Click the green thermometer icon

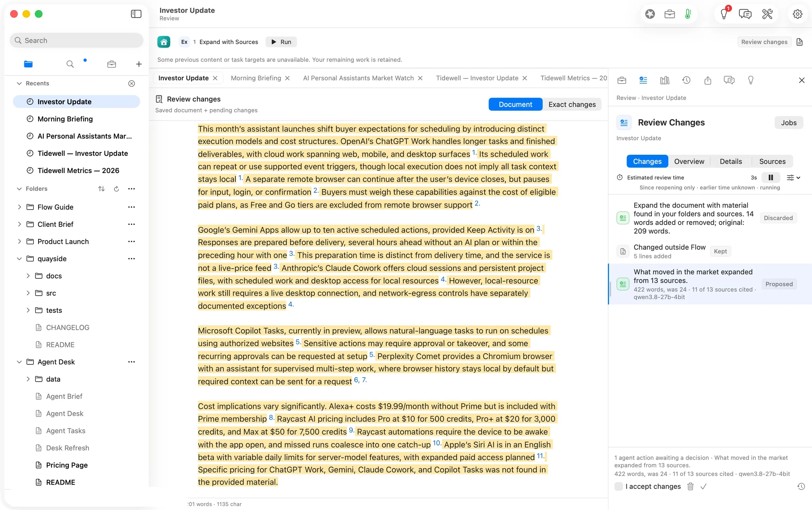click(x=688, y=14)
